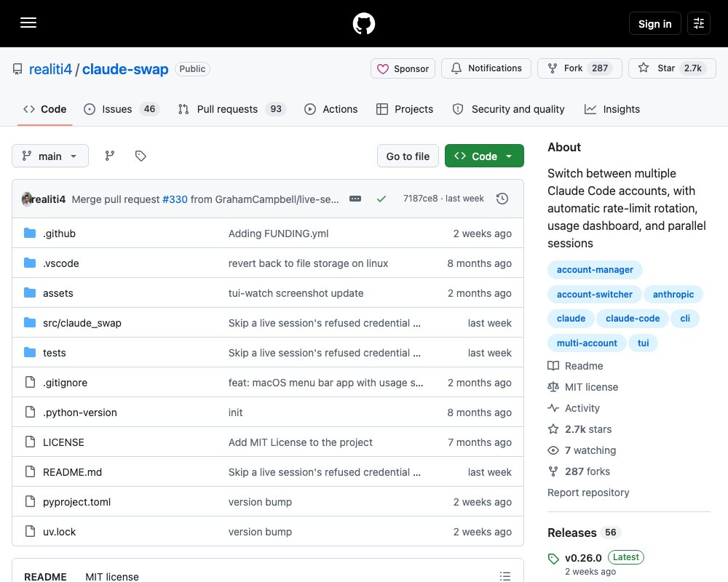Click the account-switcher topic tag
Screen dimensions: 728x582
(594, 294)
